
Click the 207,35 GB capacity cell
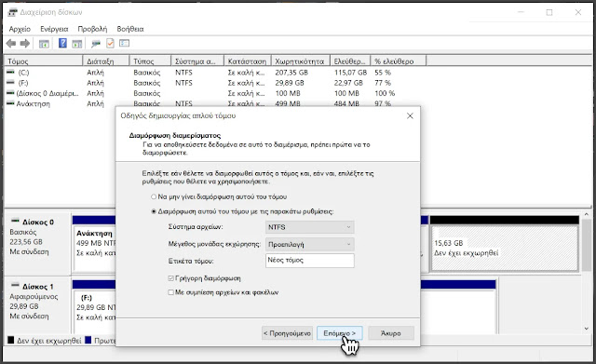291,73
